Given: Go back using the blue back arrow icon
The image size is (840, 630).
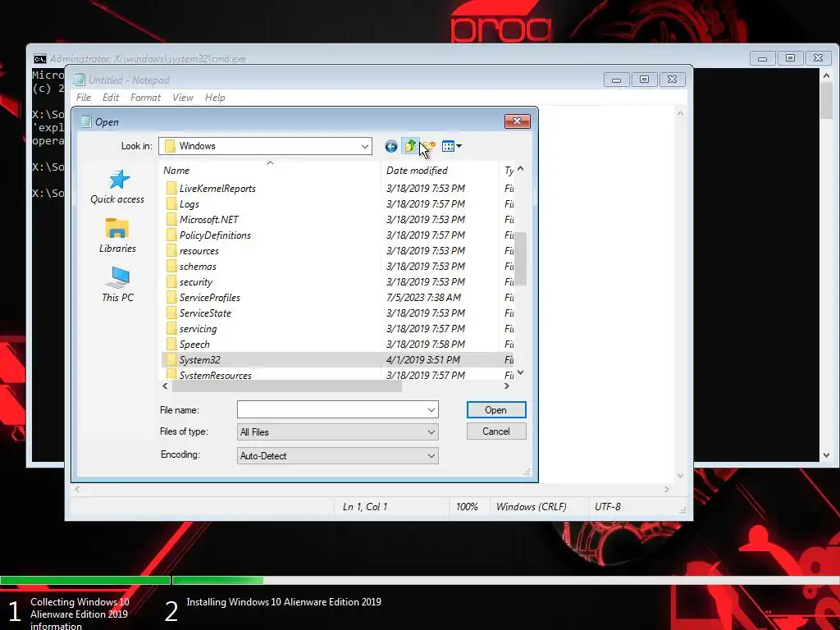Looking at the screenshot, I should click(x=391, y=146).
